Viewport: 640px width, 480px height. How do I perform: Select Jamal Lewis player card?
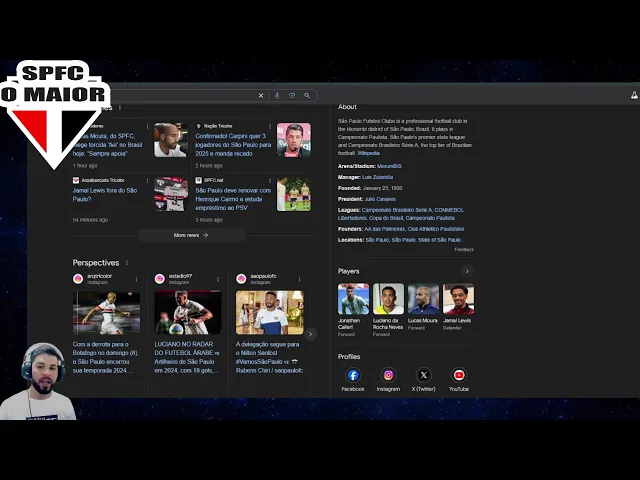[458, 307]
